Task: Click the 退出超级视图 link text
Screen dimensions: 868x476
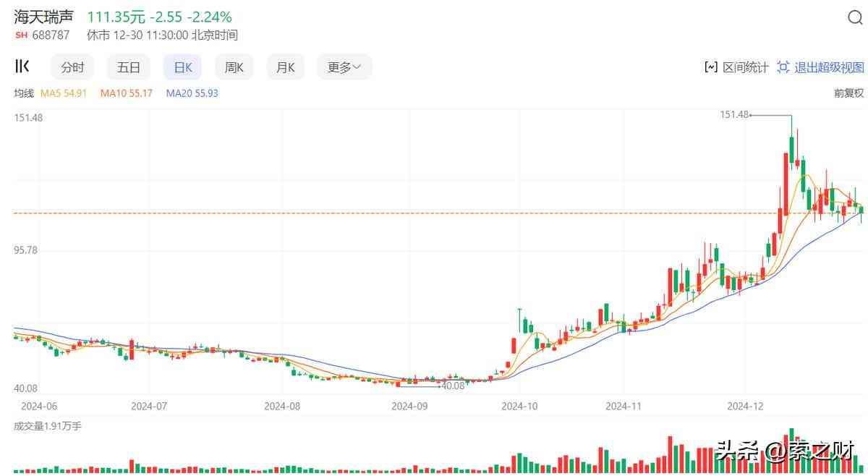Action: pyautogui.click(x=829, y=67)
